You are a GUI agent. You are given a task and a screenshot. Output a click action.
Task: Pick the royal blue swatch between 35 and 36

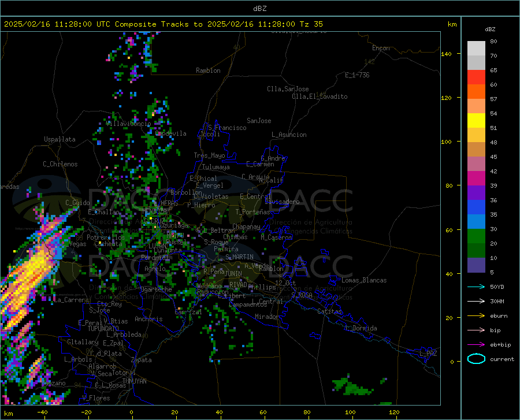(x=476, y=207)
